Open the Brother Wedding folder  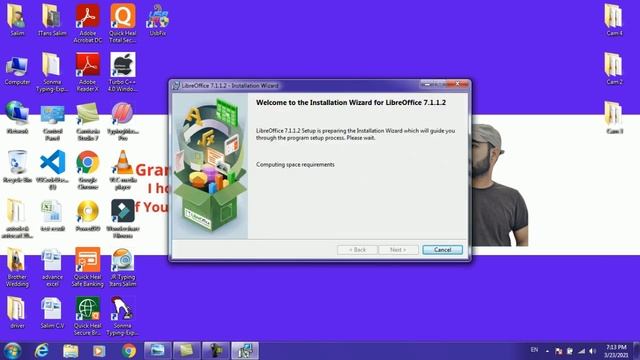click(17, 267)
